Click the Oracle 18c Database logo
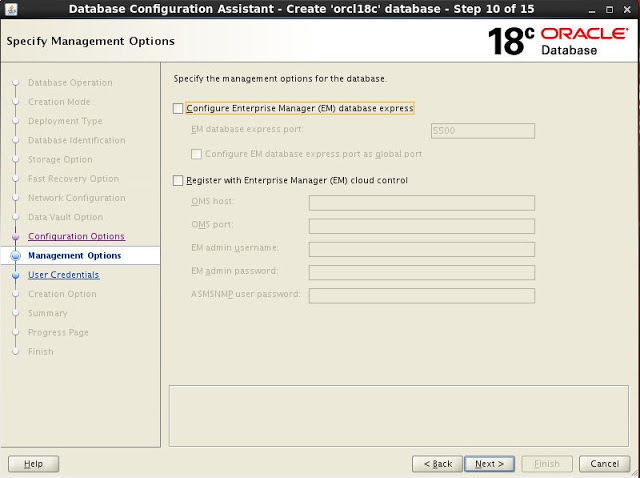The width and height of the screenshot is (640, 478). (558, 41)
